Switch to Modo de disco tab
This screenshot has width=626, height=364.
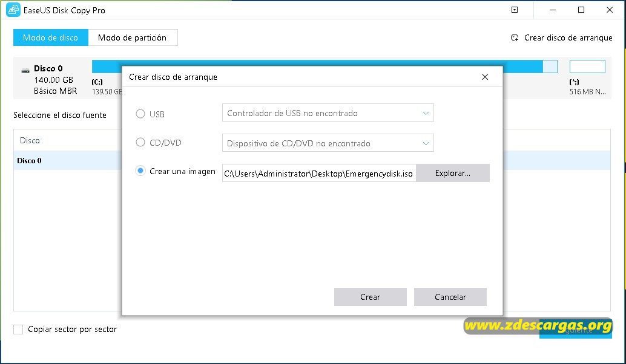tap(51, 37)
